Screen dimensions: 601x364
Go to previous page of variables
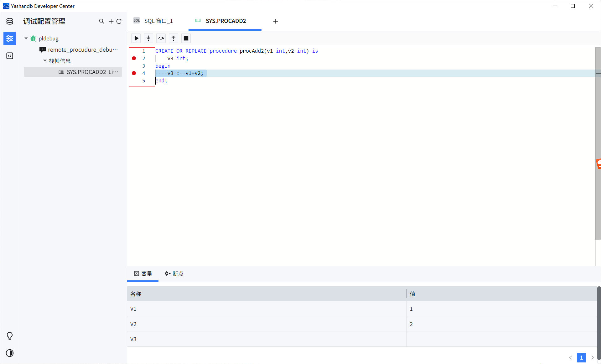[571, 357]
